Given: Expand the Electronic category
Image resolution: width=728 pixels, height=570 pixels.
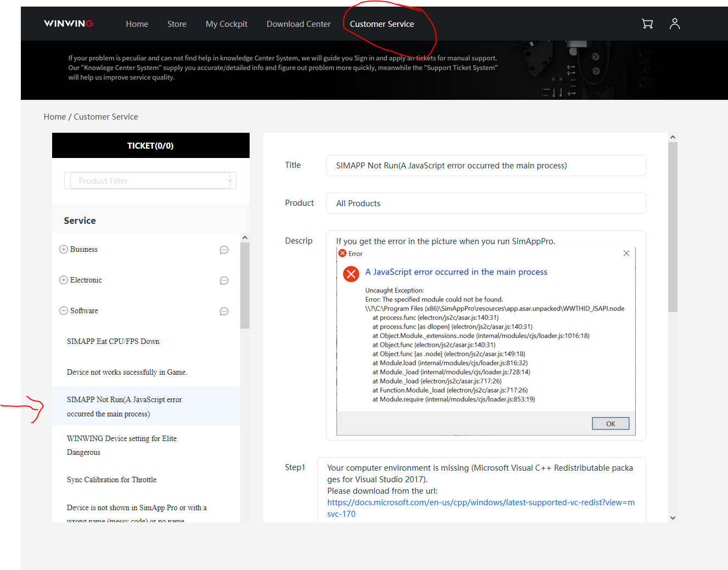Looking at the screenshot, I should (x=63, y=280).
